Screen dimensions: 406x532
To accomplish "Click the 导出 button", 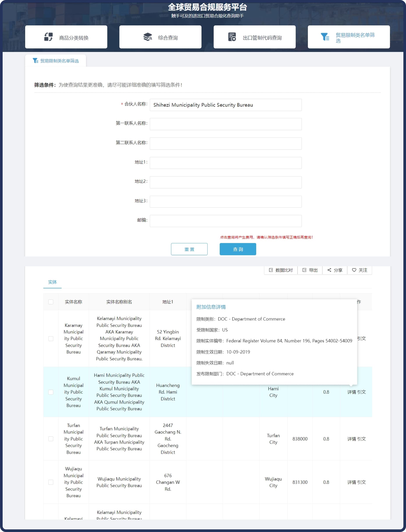I will click(x=310, y=270).
